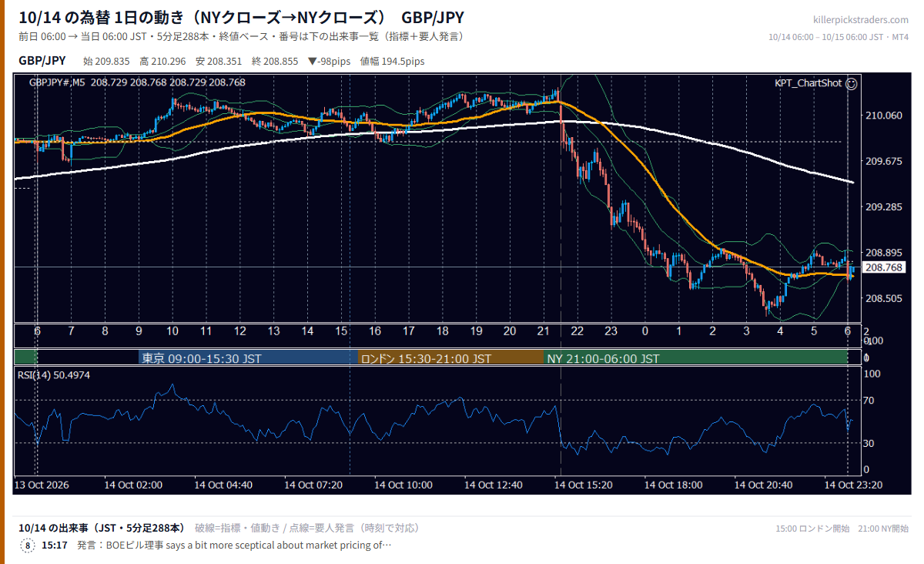Click the 14 Oct 02:00 time label
This screenshot has width=924, height=564.
point(134,485)
